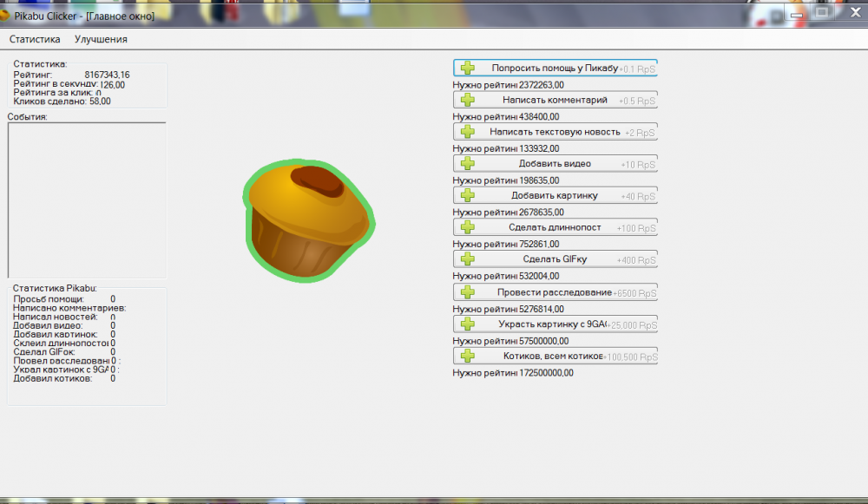Open the Улучшения menu

tap(101, 39)
